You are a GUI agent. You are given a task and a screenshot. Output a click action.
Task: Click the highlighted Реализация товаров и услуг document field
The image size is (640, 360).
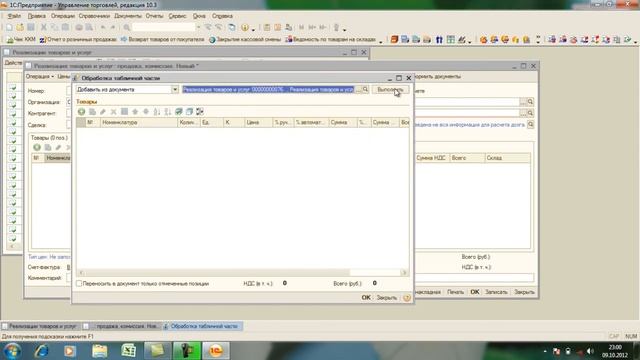(268, 89)
